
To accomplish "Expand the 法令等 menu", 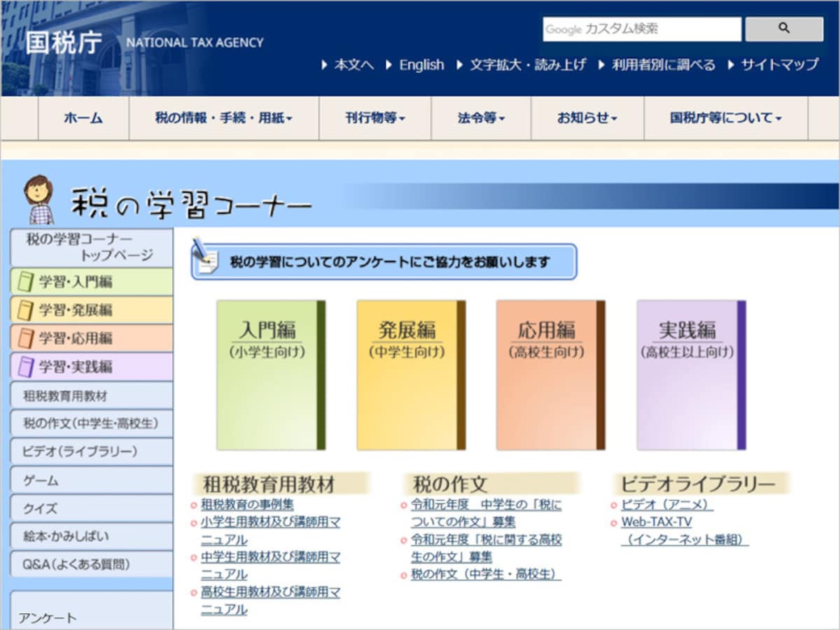I will click(482, 118).
